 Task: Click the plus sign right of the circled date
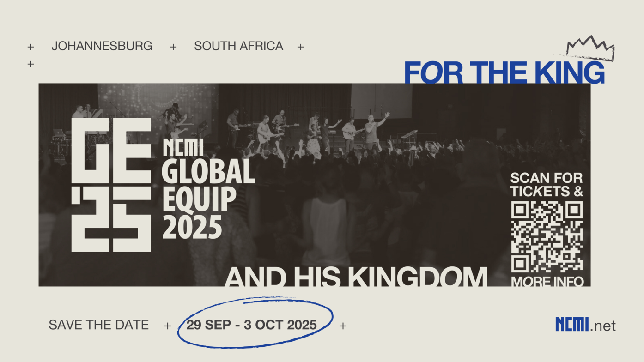343,326
